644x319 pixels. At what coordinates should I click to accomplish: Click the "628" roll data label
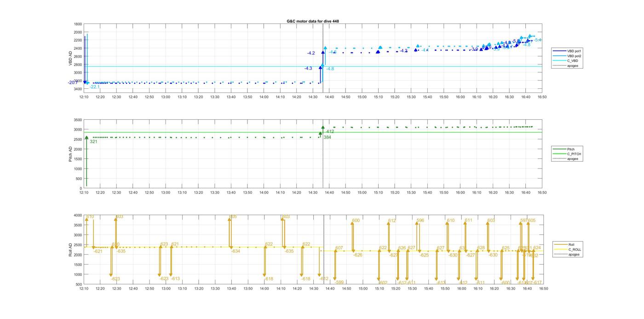point(481,248)
